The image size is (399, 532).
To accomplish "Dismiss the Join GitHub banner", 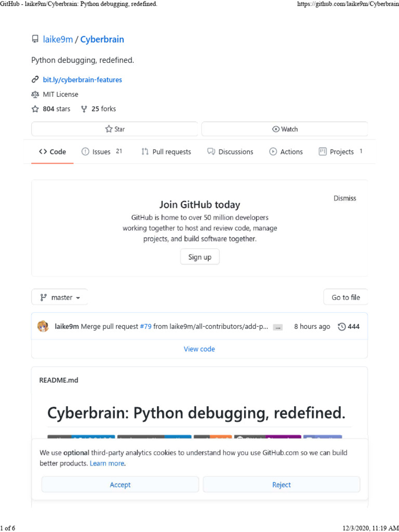I will pos(345,198).
